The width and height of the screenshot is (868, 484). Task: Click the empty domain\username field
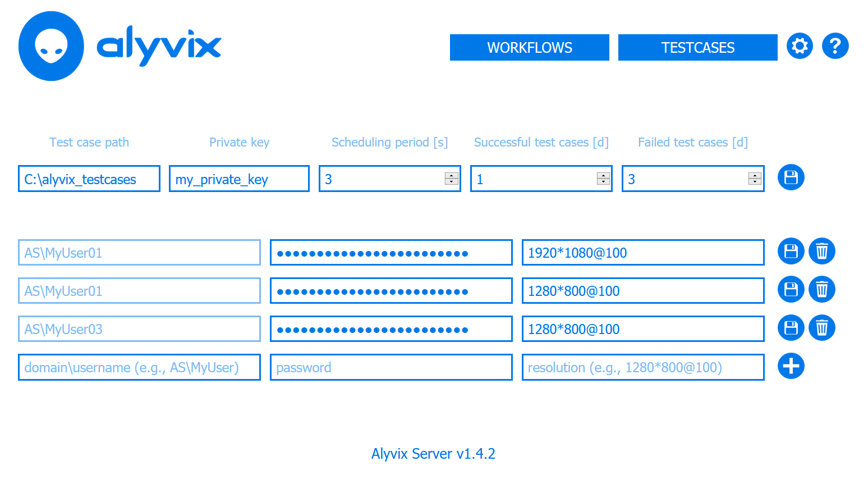tap(139, 367)
